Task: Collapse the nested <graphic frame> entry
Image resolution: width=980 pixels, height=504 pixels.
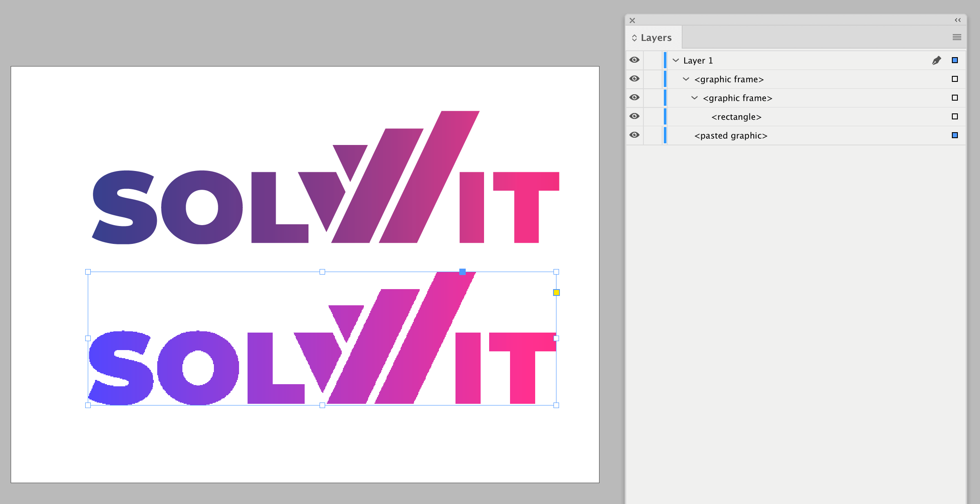Action: (694, 98)
